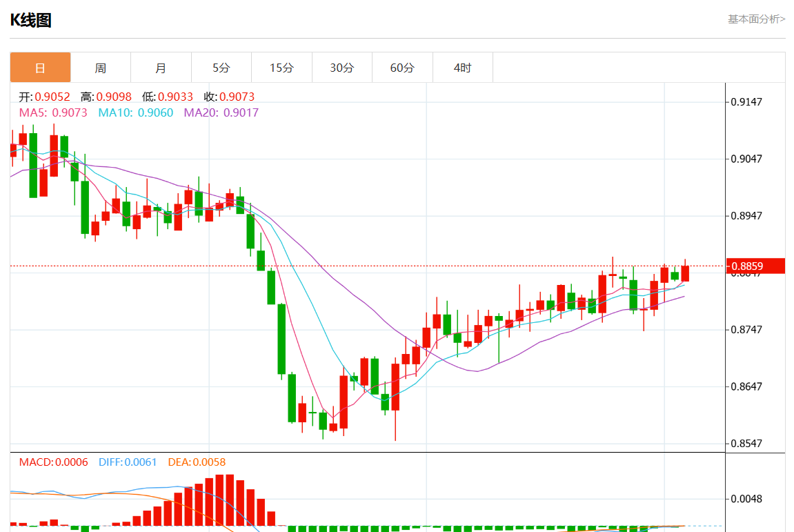Click the DEA:0.0058 indicator label
794x532 pixels.
coord(197,462)
